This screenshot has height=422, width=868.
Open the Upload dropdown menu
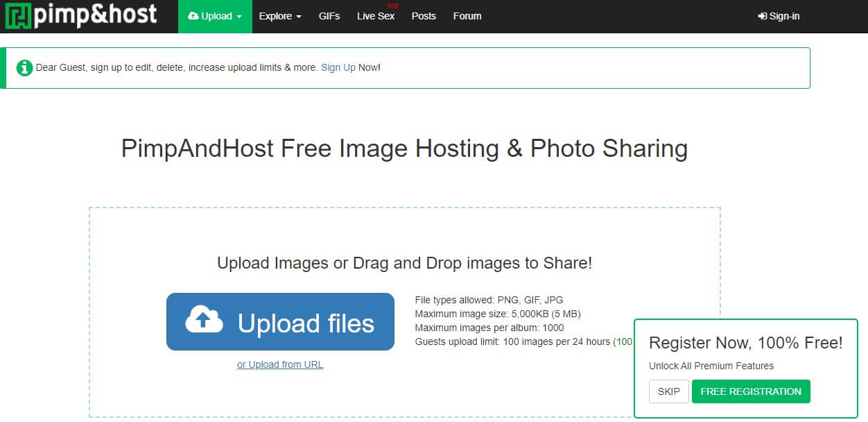coord(215,16)
